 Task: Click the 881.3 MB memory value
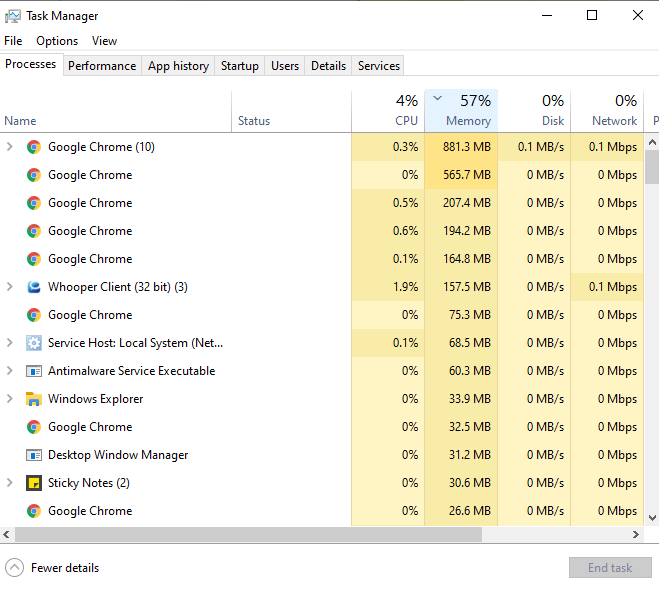(467, 147)
